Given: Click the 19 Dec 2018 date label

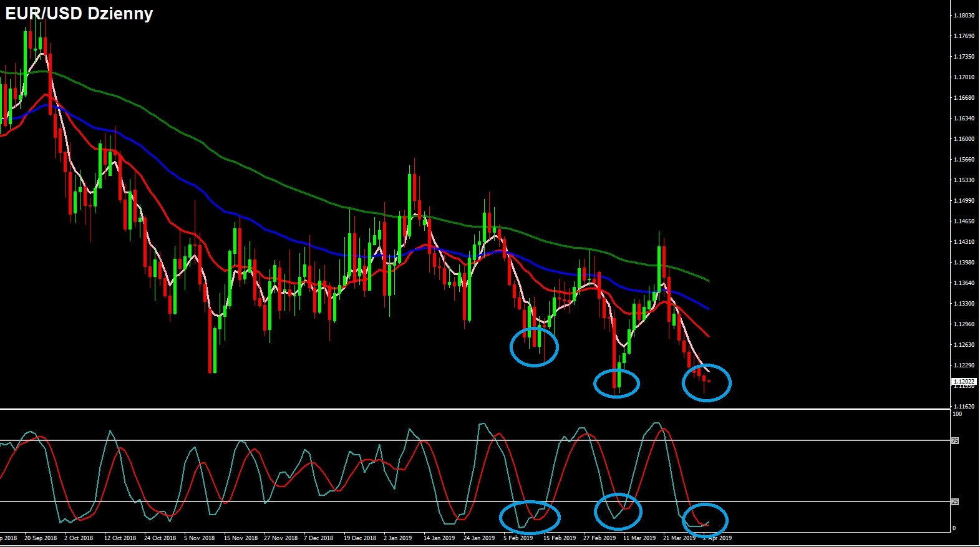Looking at the screenshot, I should click(359, 538).
